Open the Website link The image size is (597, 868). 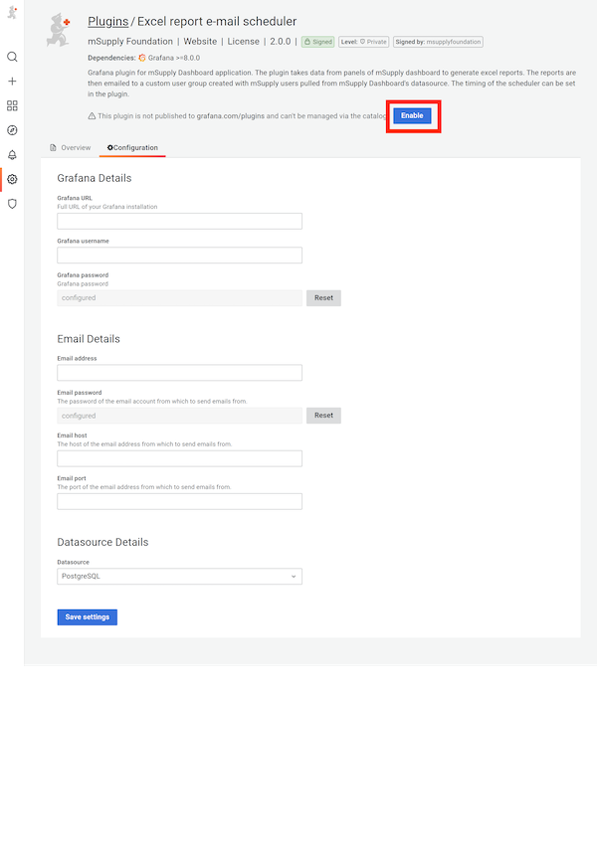pyautogui.click(x=200, y=42)
